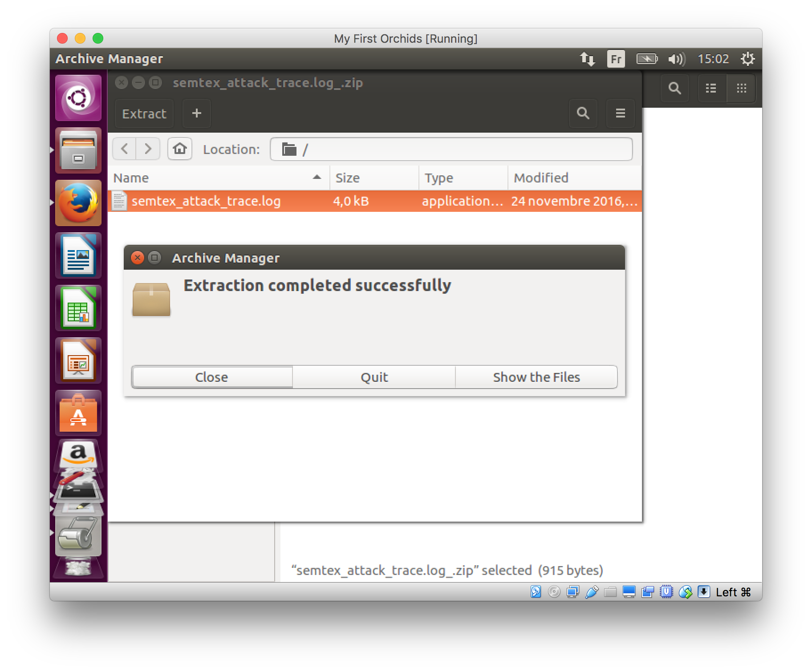Image resolution: width=812 pixels, height=672 pixels.
Task: Select semtex_attack_trace.log file row
Action: point(206,201)
